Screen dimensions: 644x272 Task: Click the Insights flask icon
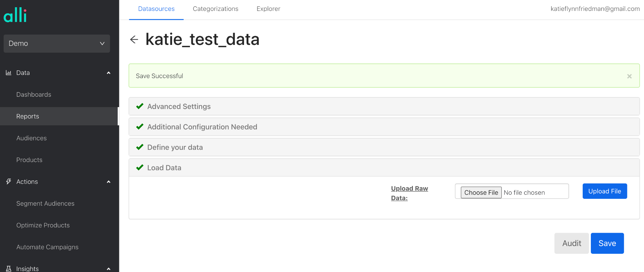(x=8, y=269)
